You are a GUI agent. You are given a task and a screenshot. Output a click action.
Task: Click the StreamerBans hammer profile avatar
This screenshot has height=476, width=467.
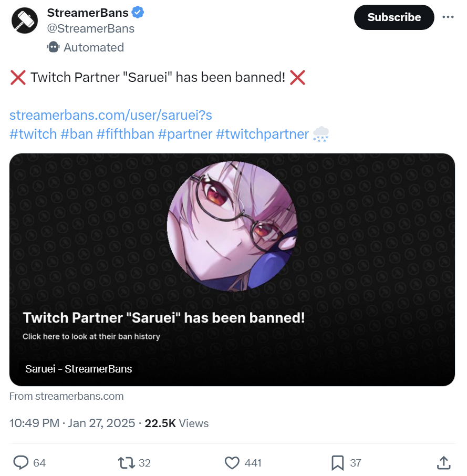[x=24, y=22]
